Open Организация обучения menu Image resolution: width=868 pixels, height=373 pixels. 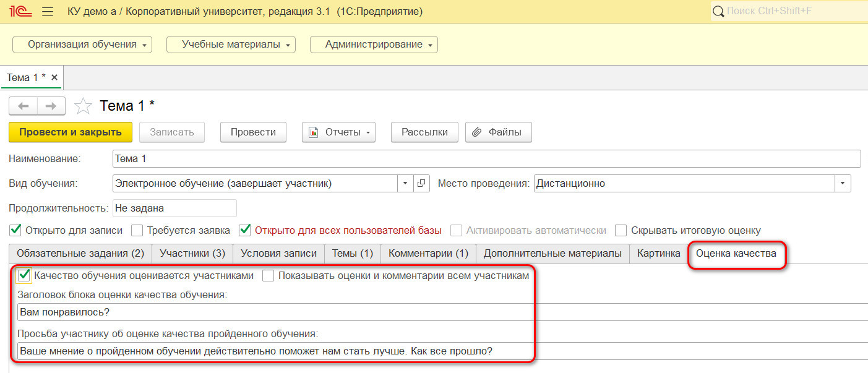[x=82, y=45]
